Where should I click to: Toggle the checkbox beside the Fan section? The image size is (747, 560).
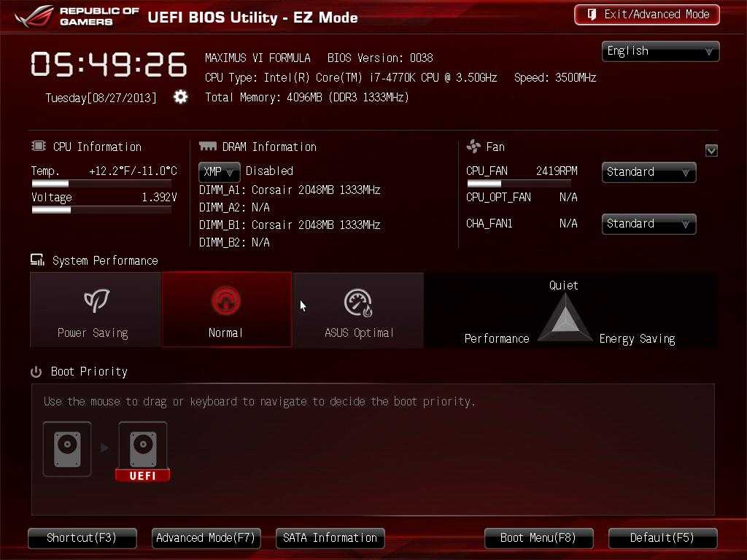click(711, 150)
